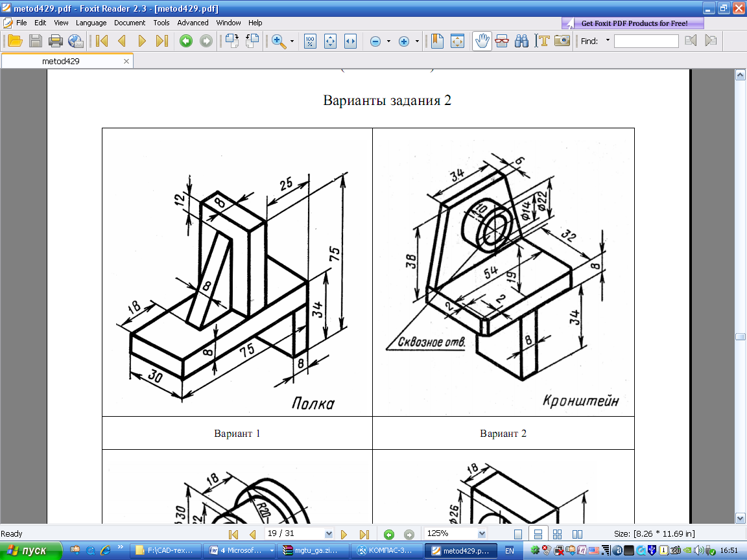Image resolution: width=747 pixels, height=560 pixels.
Task: Open mgtu_ga.zi... taskbar item
Action: coord(312,550)
